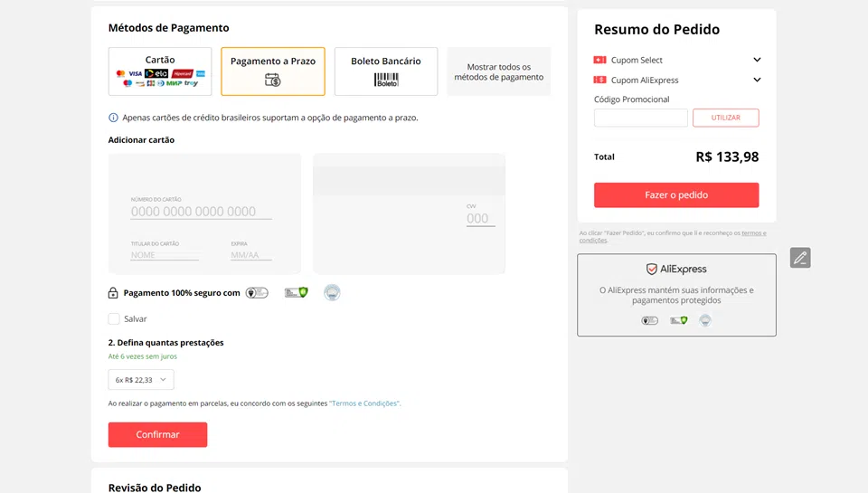Click the Código Promocional input field
The image size is (868, 493).
point(640,118)
